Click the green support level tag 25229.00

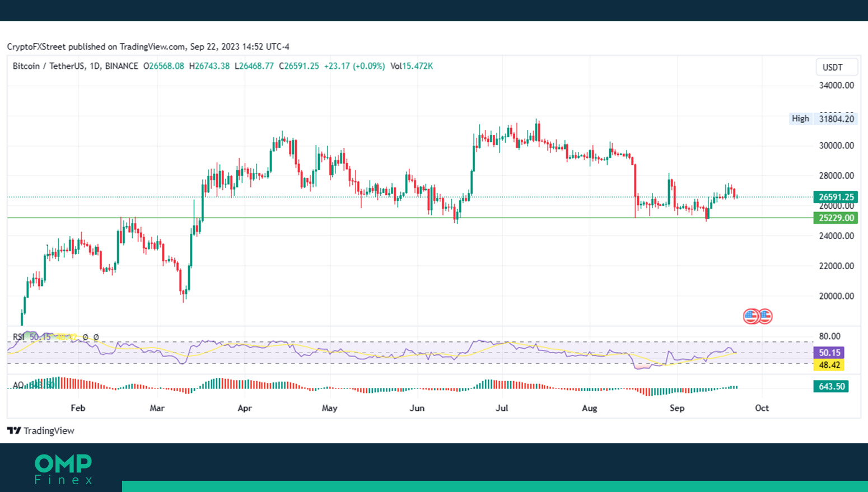pos(836,218)
